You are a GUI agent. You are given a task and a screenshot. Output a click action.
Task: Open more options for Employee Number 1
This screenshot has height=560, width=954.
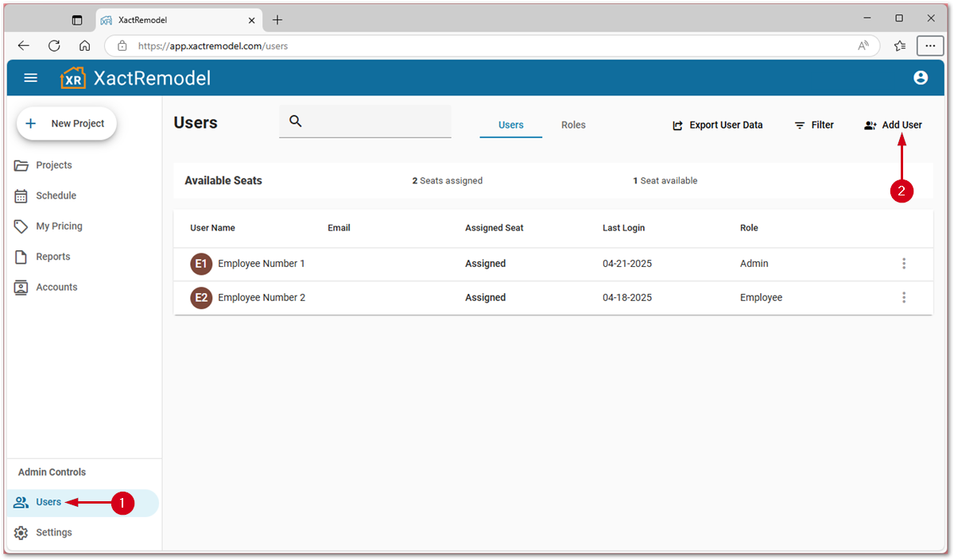[904, 264]
